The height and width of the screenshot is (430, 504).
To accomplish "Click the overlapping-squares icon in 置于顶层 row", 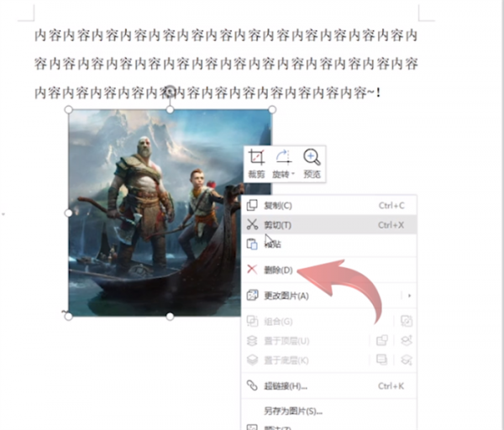I will tap(382, 340).
